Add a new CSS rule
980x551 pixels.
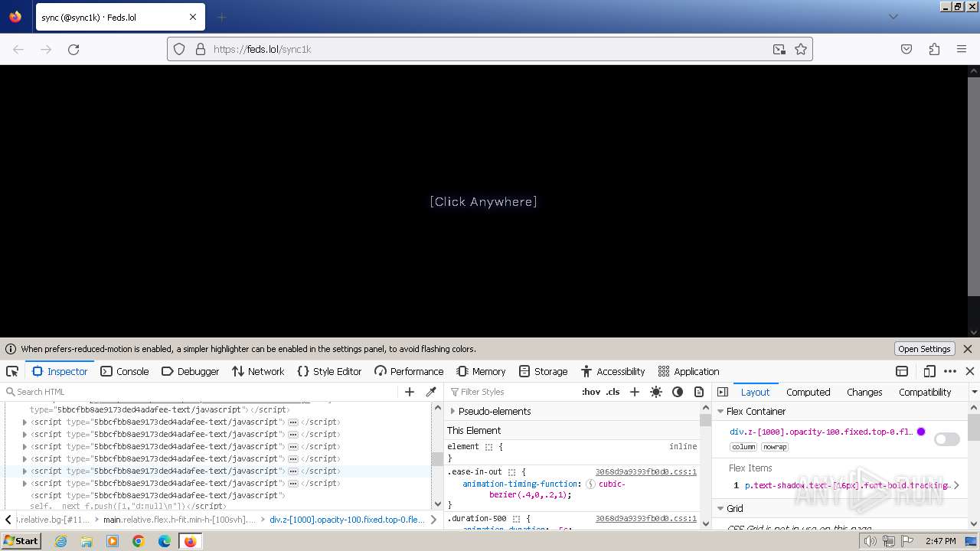634,392
